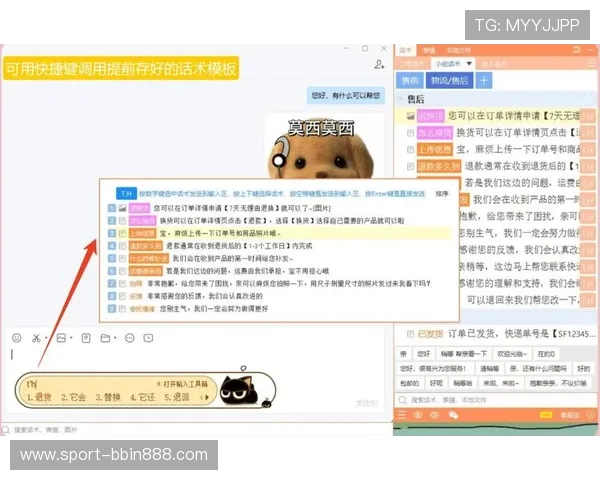Open the 话术 tab in orange header
Viewport: 600px width, 480px height.
coord(406,50)
